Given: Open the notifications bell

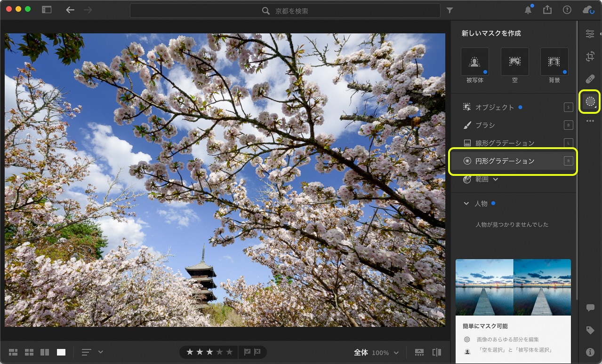Looking at the screenshot, I should [528, 10].
